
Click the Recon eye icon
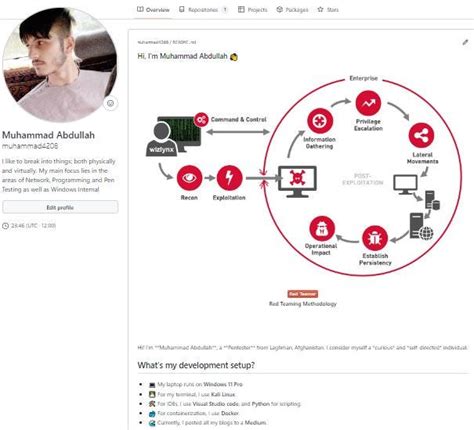pyautogui.click(x=189, y=178)
